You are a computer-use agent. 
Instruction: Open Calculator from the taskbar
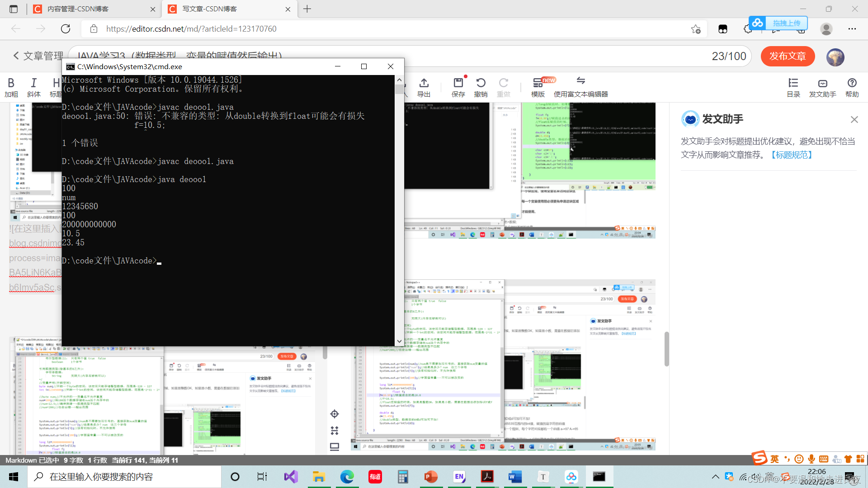pyautogui.click(x=403, y=477)
